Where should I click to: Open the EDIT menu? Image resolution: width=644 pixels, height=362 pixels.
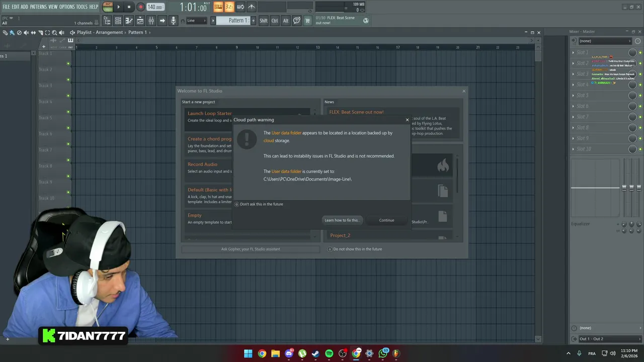[x=16, y=7]
